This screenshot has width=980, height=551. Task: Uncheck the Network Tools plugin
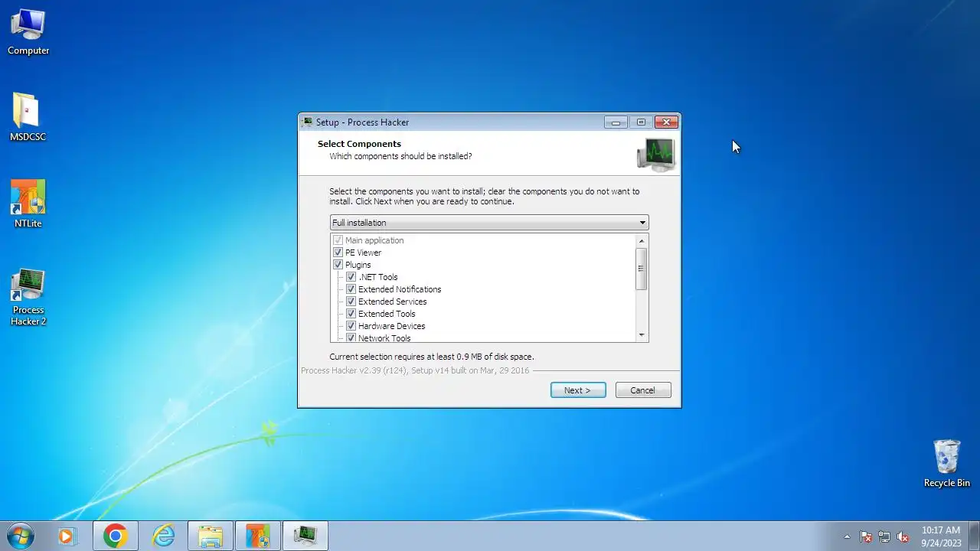point(351,337)
